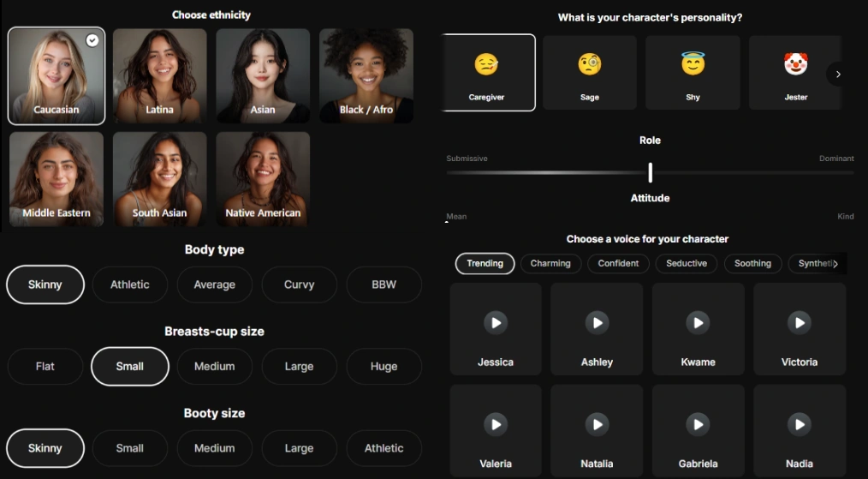This screenshot has height=479, width=868.
Task: Play the Victoria voice preview
Action: click(800, 323)
